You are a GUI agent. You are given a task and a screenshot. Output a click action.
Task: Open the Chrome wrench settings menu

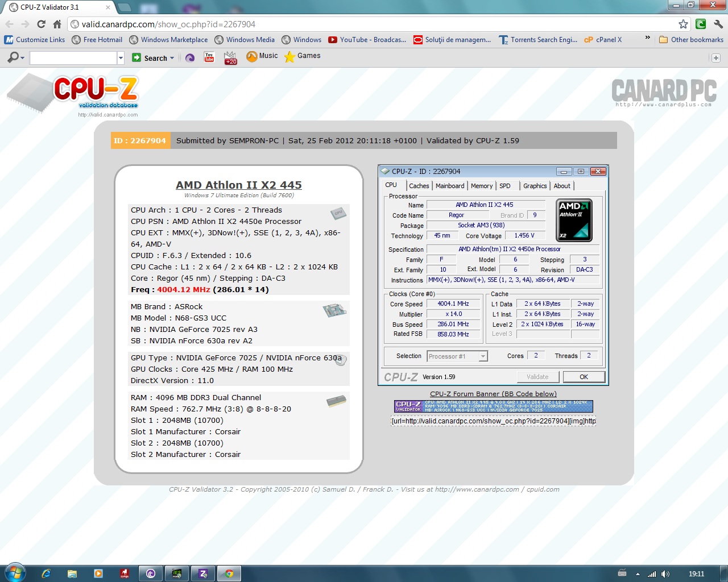point(718,24)
